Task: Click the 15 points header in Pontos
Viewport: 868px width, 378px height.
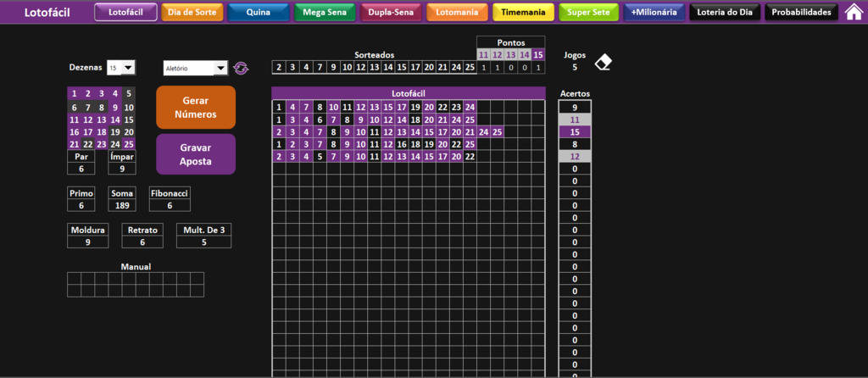Action: coord(538,55)
